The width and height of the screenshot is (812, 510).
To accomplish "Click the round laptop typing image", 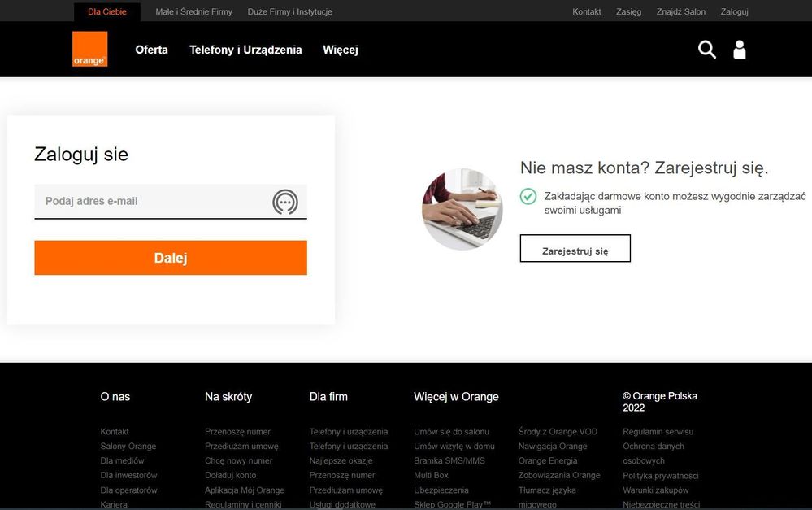I will pos(462,209).
